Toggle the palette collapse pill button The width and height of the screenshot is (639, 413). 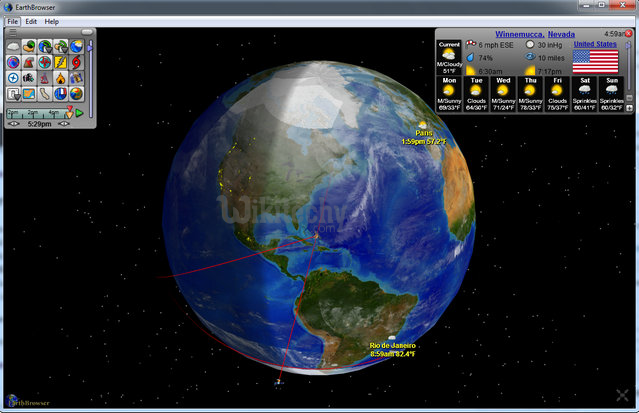coord(86,32)
